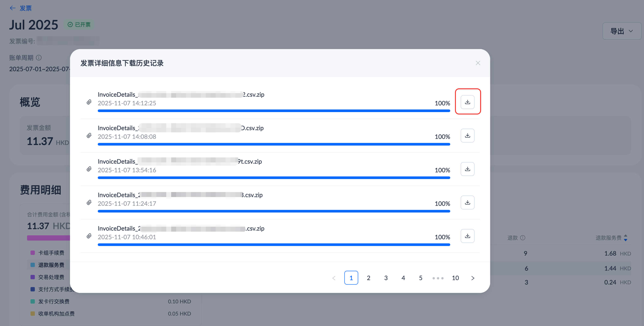This screenshot has height=326, width=644.
Task: Click next page arrow
Action: coord(472,278)
